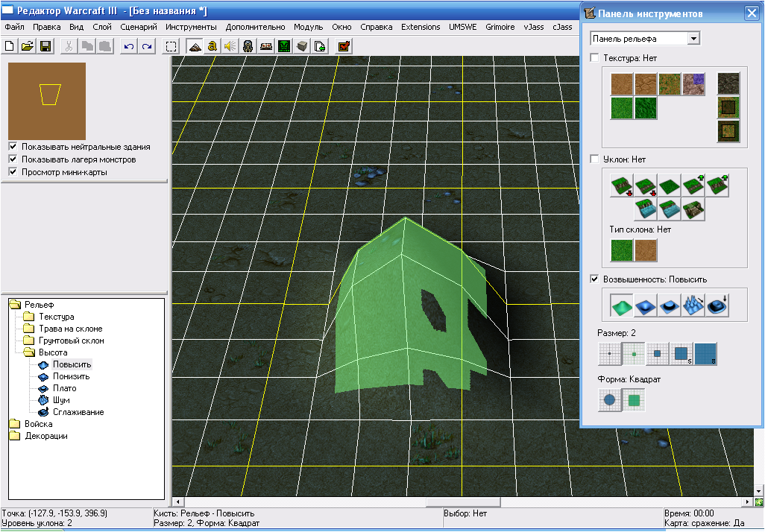765x532 pixels.
Task: Set brush size to 1
Action: coord(610,354)
